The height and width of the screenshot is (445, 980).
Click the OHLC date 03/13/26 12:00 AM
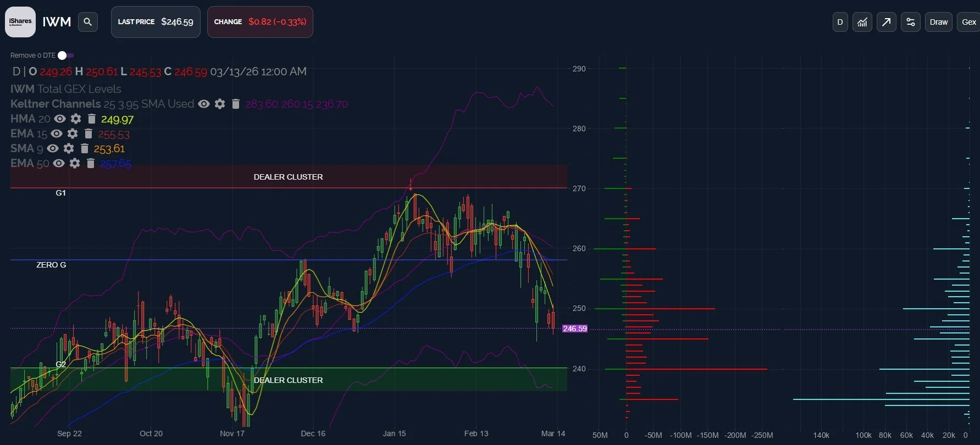pos(258,71)
